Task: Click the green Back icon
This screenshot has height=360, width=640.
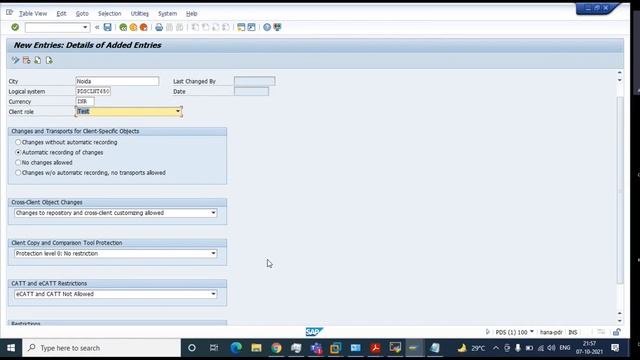Action: (x=123, y=27)
